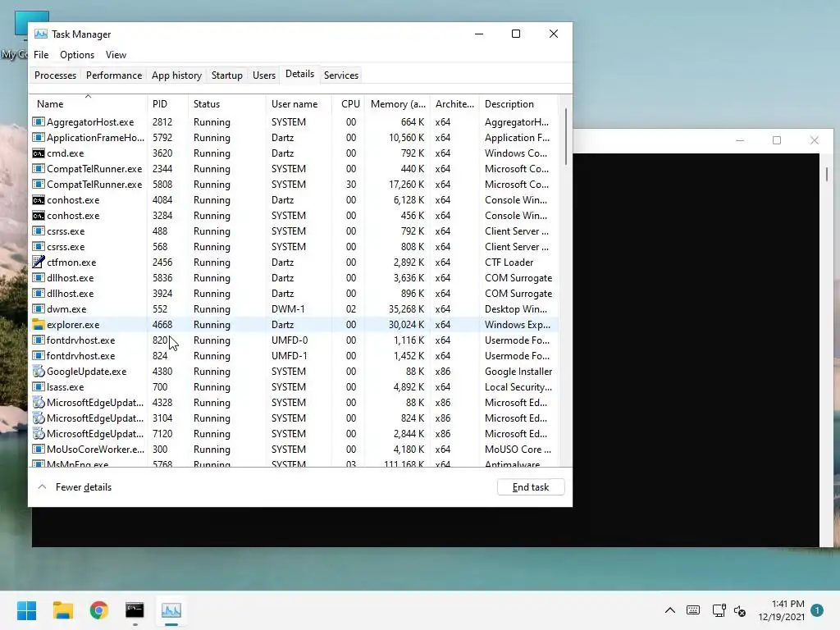840x630 pixels.
Task: Click the cmd.exe process icon
Action: point(38,153)
